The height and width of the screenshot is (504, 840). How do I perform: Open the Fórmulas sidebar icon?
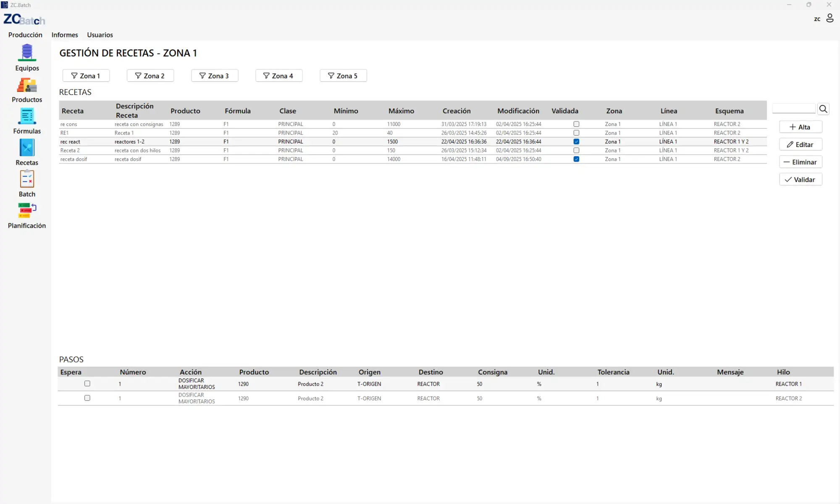click(27, 116)
